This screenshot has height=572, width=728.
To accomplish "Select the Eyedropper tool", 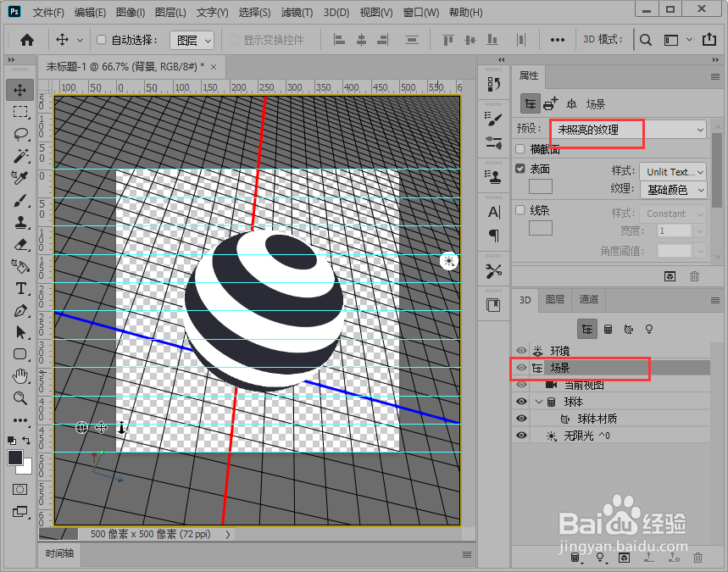I will click(20, 178).
